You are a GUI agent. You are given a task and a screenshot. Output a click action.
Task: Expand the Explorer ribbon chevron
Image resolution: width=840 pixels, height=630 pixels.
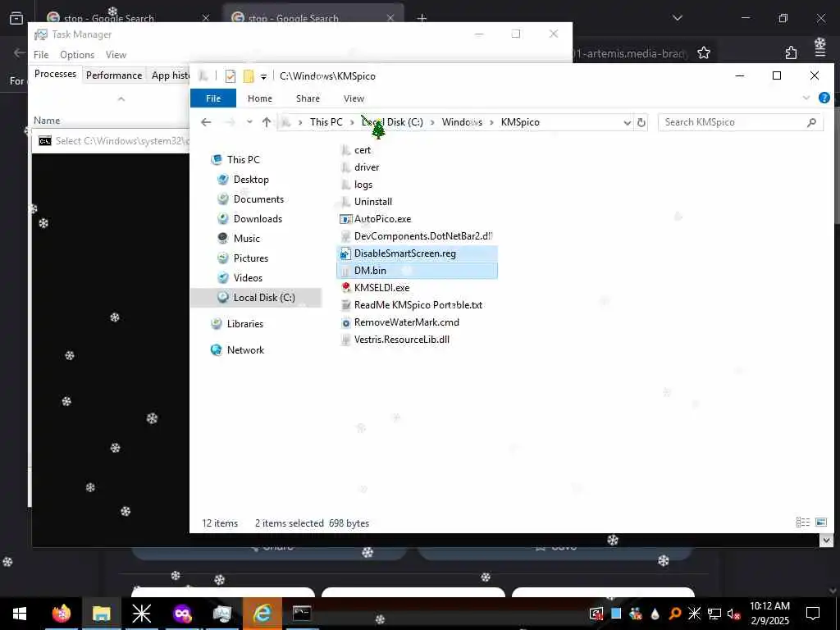(x=806, y=98)
